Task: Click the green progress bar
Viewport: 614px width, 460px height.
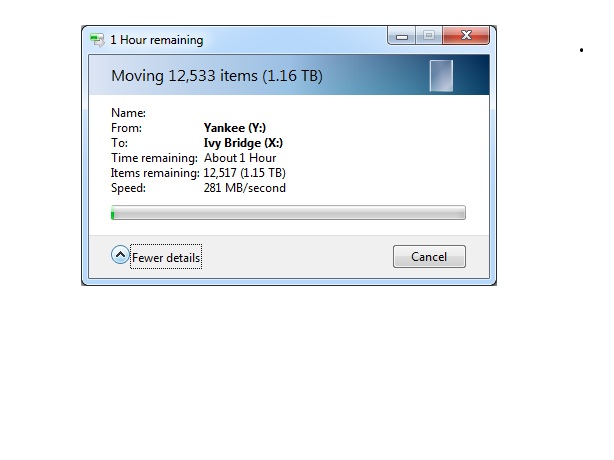Action: [288, 213]
